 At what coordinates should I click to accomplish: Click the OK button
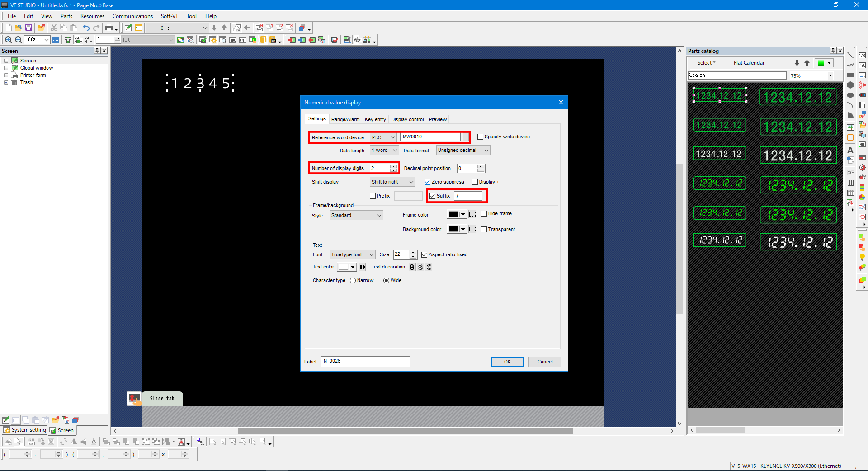click(507, 362)
